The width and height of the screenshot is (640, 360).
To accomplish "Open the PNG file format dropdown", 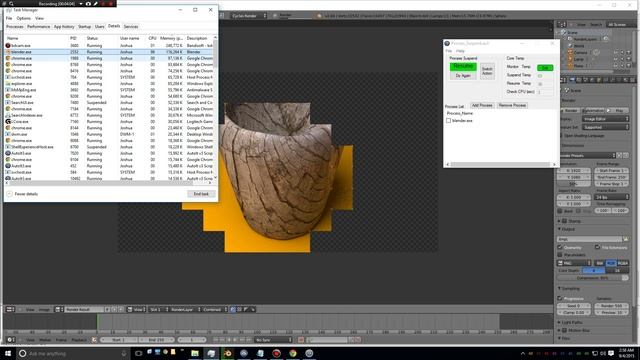I will tap(574, 263).
